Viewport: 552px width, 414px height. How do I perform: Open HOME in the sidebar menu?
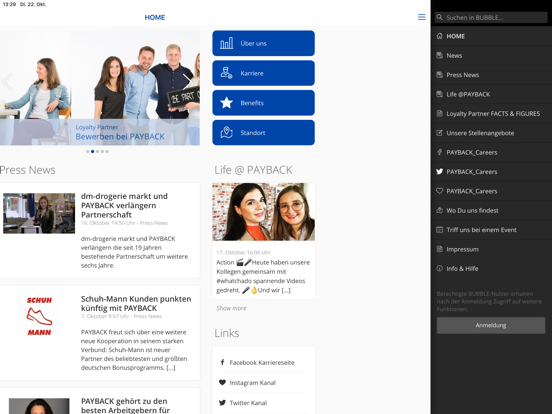click(x=491, y=36)
